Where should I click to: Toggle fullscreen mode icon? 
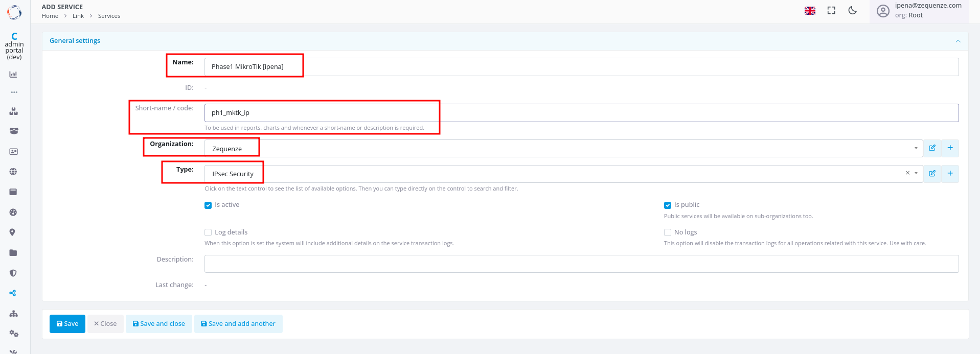(831, 11)
